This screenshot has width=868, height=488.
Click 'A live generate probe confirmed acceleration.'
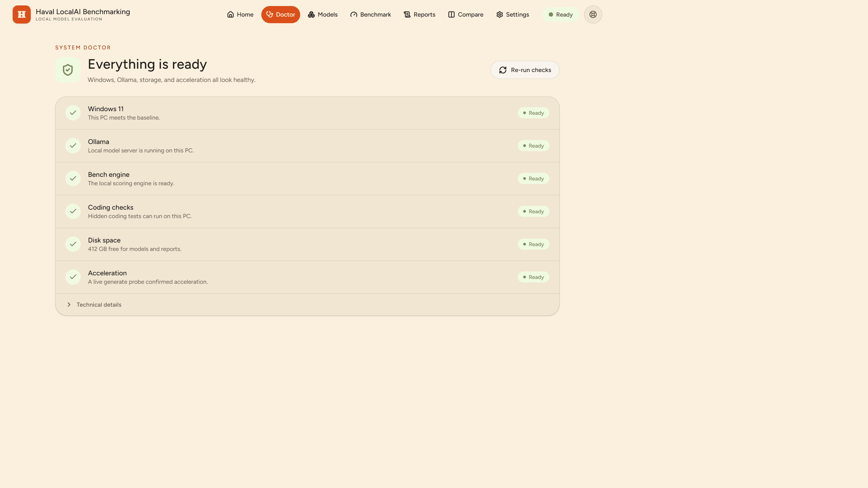pos(148,282)
